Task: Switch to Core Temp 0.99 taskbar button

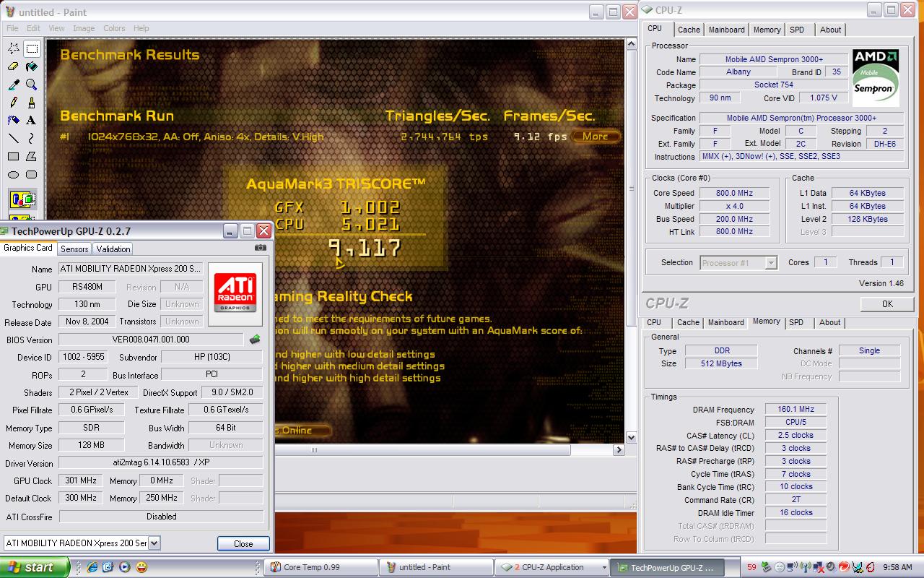Action: [321, 567]
